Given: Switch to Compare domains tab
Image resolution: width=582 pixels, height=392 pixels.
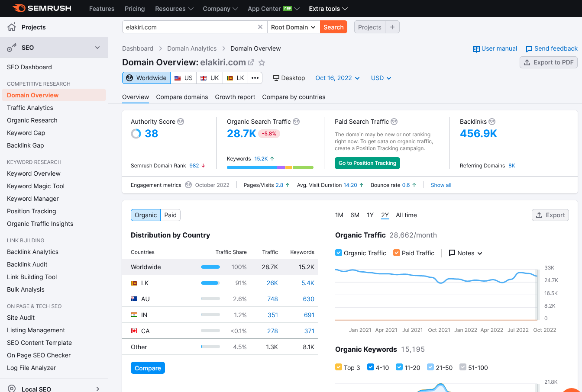Looking at the screenshot, I should pyautogui.click(x=182, y=97).
